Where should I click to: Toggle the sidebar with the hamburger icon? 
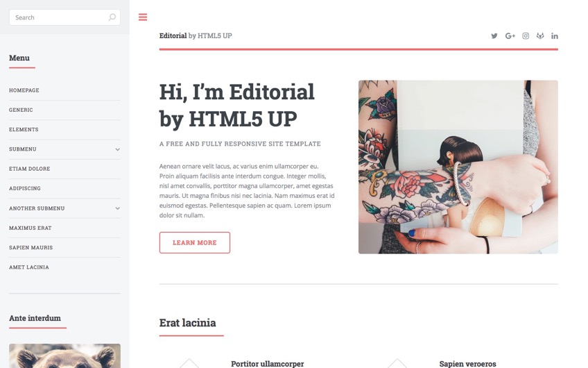pyautogui.click(x=143, y=17)
